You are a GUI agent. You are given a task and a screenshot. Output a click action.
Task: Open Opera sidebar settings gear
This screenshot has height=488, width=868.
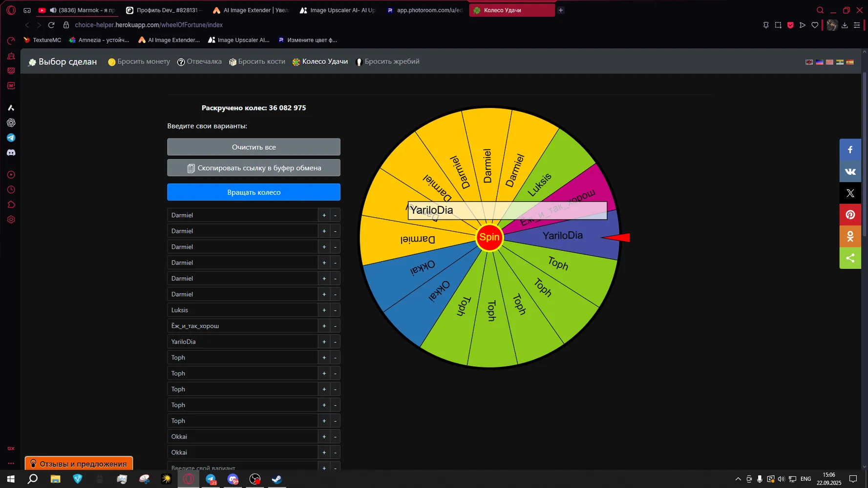coord(11,220)
